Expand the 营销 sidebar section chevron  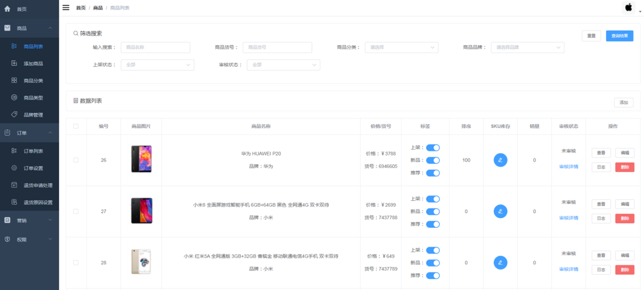point(50,220)
